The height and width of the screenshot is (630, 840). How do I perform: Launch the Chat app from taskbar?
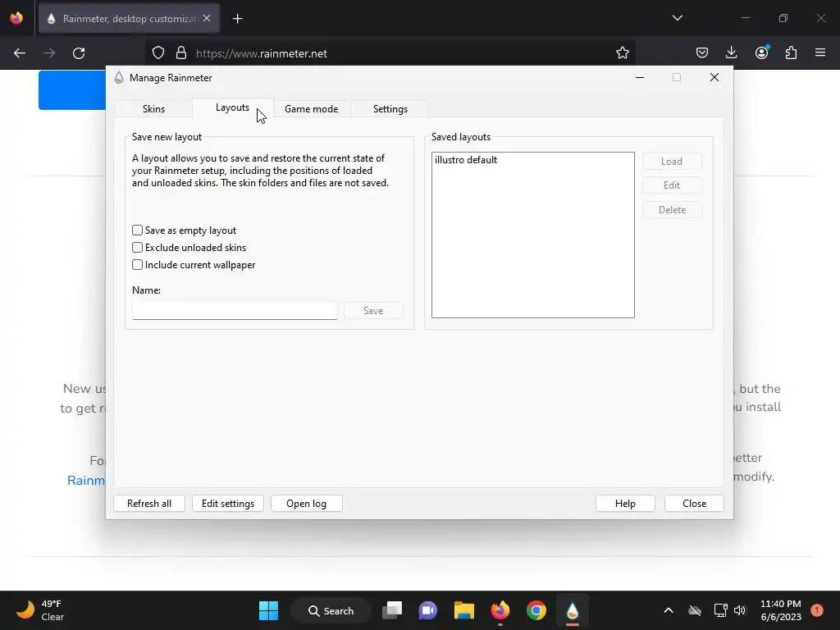pos(427,610)
